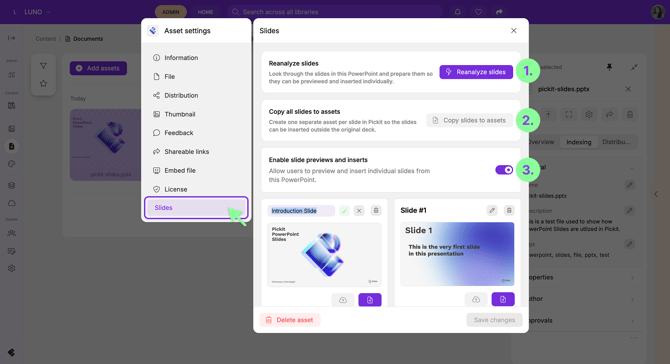This screenshot has height=364, width=670.
Task: Open the filter icon in Documents
Action: point(43,66)
